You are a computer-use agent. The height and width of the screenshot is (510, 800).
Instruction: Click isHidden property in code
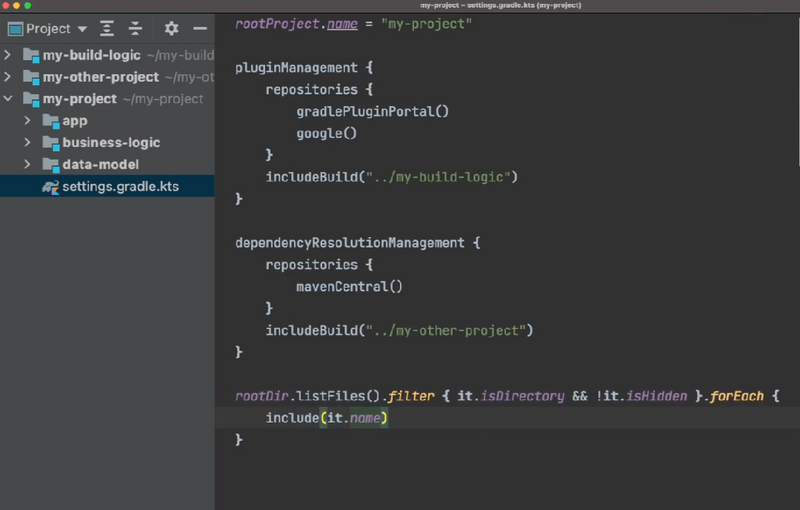click(x=657, y=396)
